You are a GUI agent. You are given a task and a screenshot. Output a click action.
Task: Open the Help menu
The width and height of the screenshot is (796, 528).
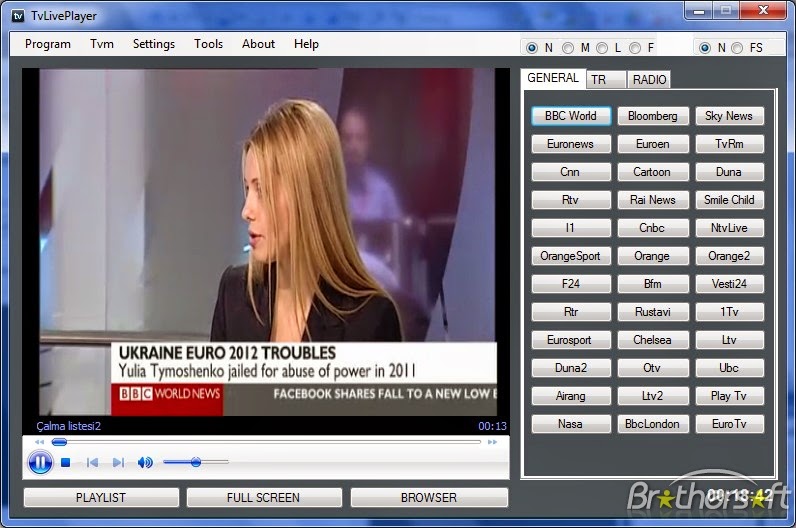[x=306, y=44]
